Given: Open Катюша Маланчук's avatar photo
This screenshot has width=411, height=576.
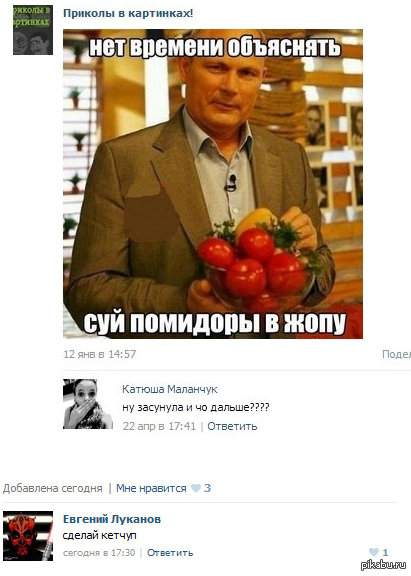Looking at the screenshot, I should (x=88, y=404).
